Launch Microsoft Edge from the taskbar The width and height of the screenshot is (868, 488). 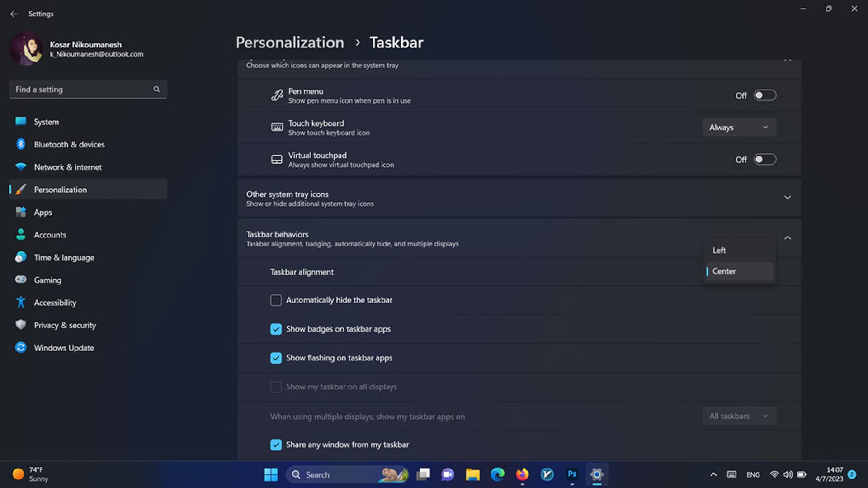click(x=497, y=474)
